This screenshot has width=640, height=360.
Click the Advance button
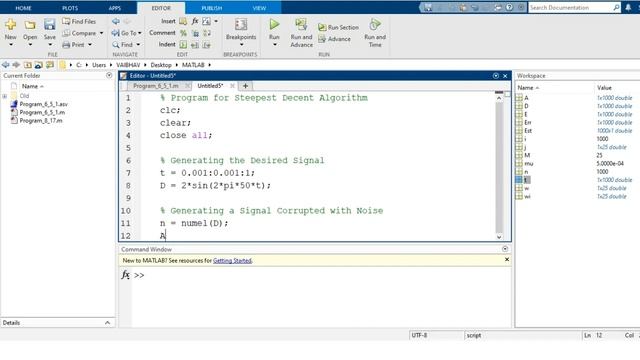[x=334, y=39]
